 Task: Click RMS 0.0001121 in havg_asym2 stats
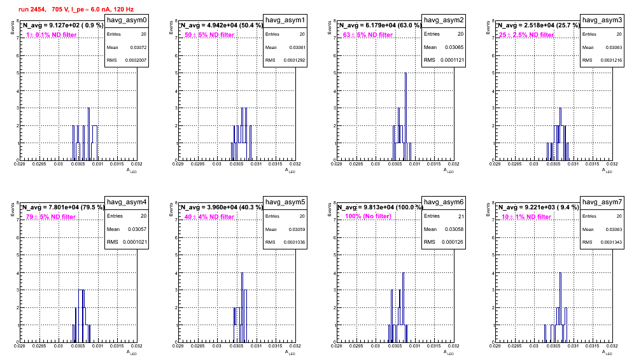(x=444, y=60)
